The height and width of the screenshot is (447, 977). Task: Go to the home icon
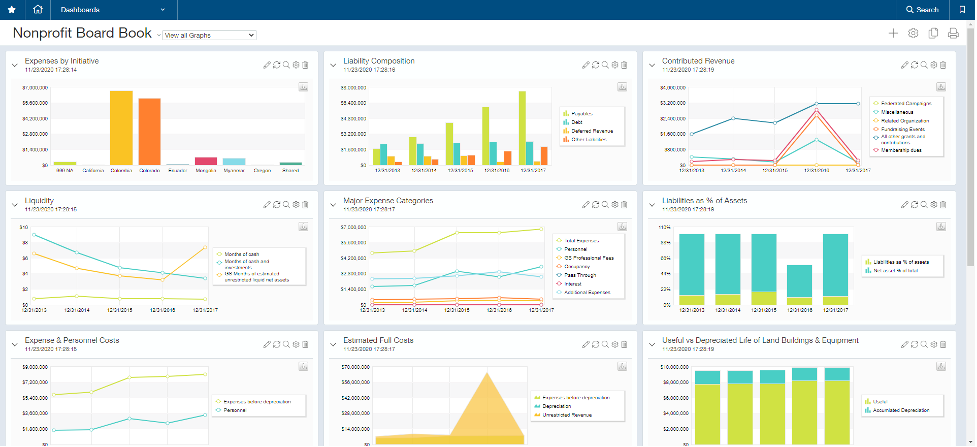38,9
